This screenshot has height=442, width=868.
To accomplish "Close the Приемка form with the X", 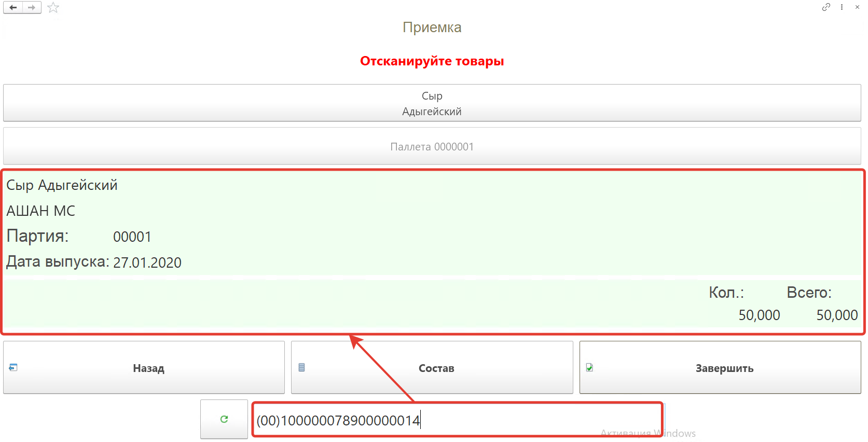I will pos(857,7).
